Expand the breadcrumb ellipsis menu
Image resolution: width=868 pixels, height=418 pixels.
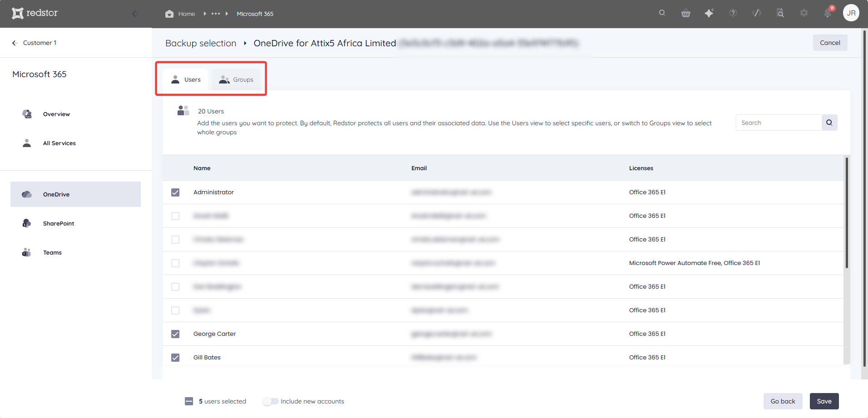click(216, 14)
